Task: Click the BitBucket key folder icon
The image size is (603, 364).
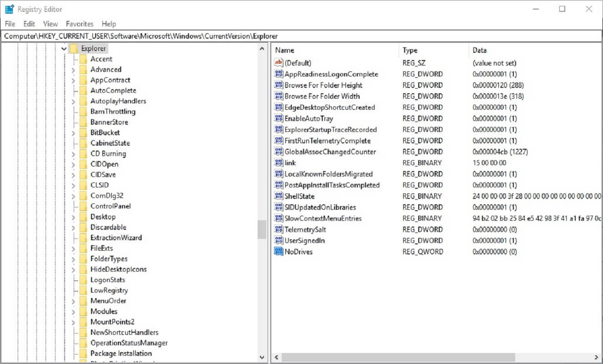Action: [83, 132]
